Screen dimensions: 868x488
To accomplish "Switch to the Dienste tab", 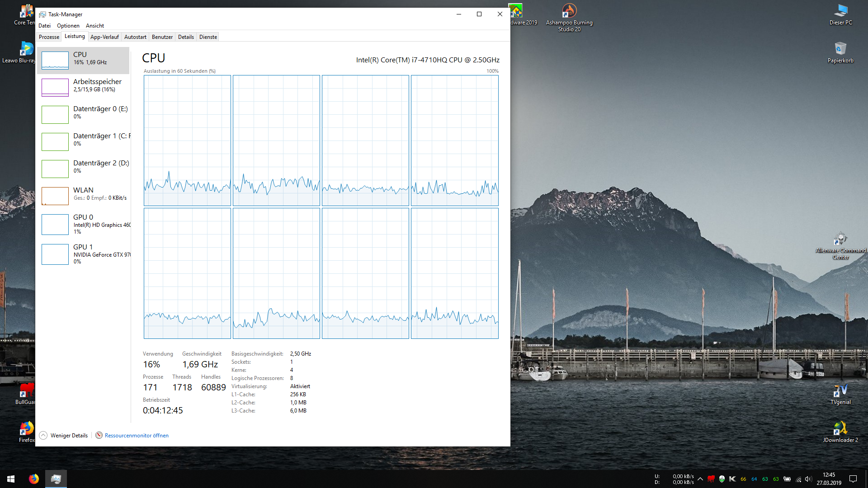I will pos(208,37).
